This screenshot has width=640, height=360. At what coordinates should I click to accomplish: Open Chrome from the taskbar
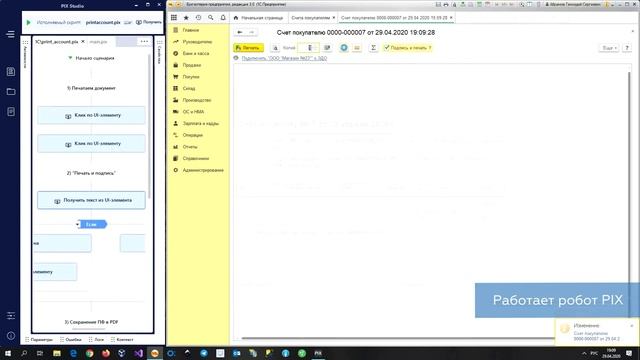pos(89,353)
